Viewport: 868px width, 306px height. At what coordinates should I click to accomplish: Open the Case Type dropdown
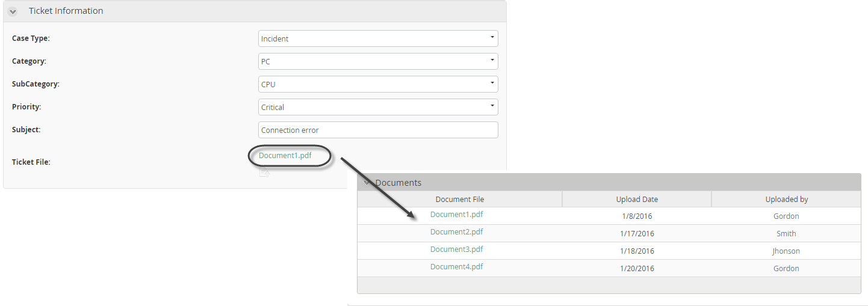pyautogui.click(x=378, y=38)
